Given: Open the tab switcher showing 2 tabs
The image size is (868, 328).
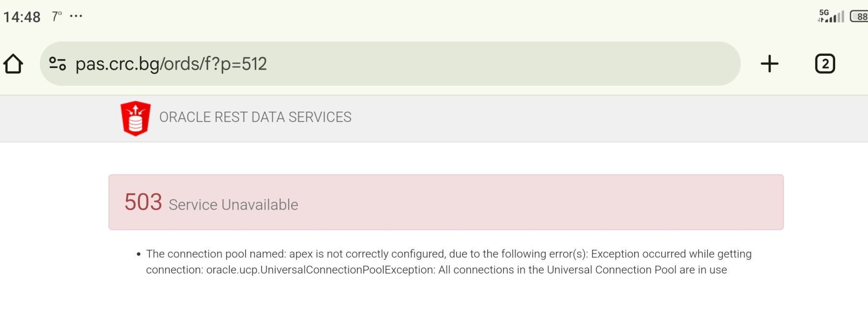Looking at the screenshot, I should click(825, 64).
